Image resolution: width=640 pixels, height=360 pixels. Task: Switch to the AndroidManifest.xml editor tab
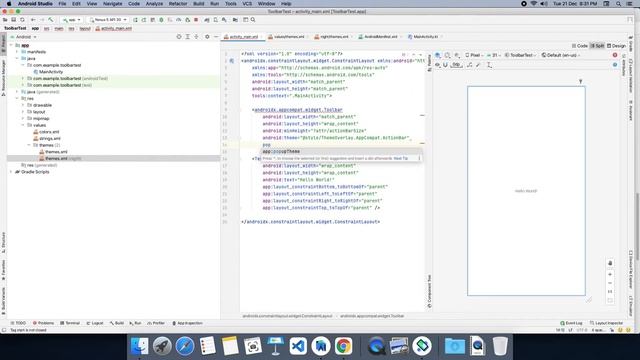point(380,37)
